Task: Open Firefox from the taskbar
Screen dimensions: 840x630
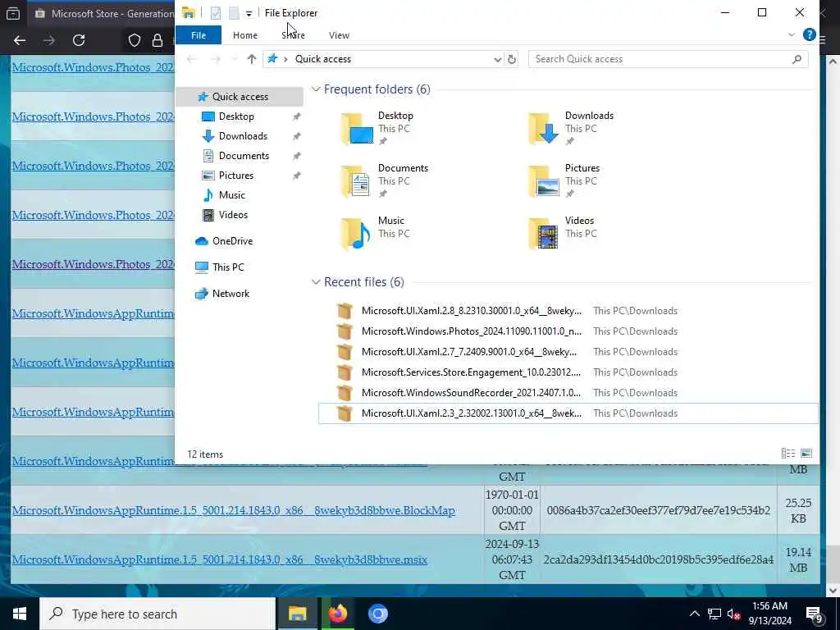Action: click(x=337, y=614)
